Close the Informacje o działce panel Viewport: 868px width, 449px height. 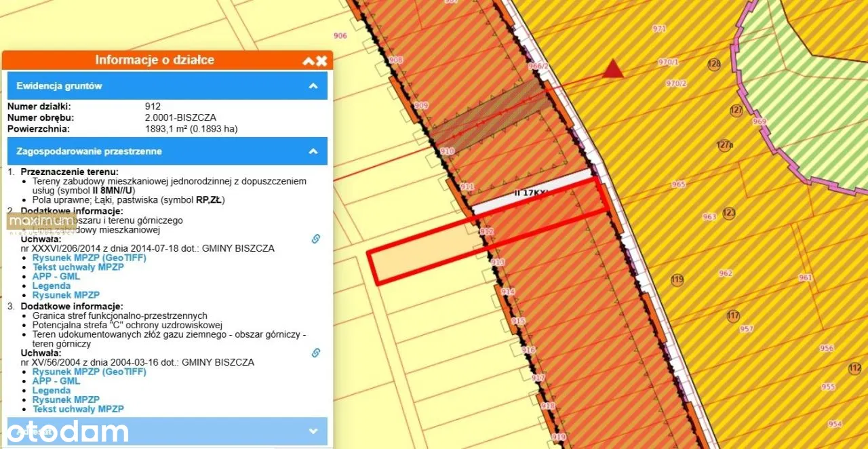point(322,60)
